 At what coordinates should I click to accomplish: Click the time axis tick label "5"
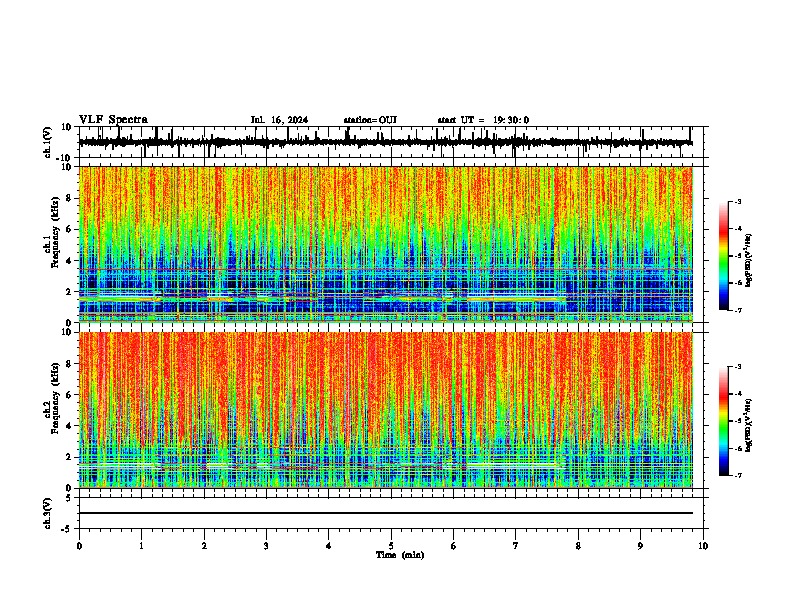coord(391,546)
